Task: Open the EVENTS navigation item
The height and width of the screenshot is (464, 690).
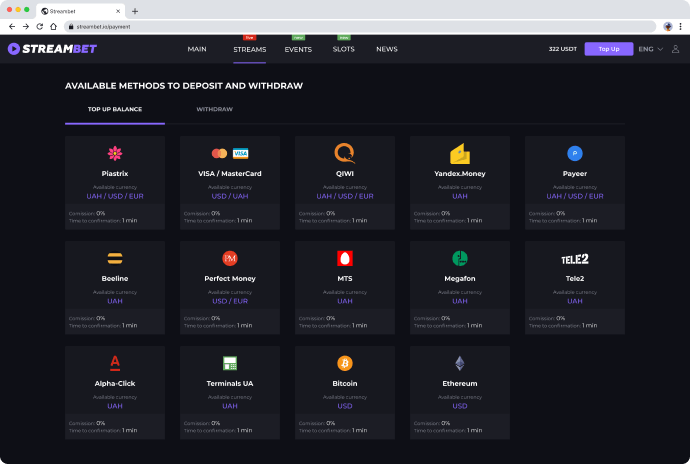Action: 298,49
